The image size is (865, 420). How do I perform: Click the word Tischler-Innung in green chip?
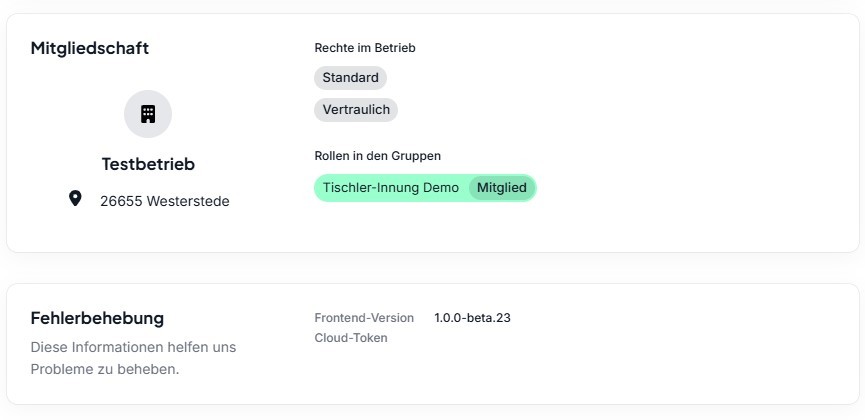(x=371, y=188)
